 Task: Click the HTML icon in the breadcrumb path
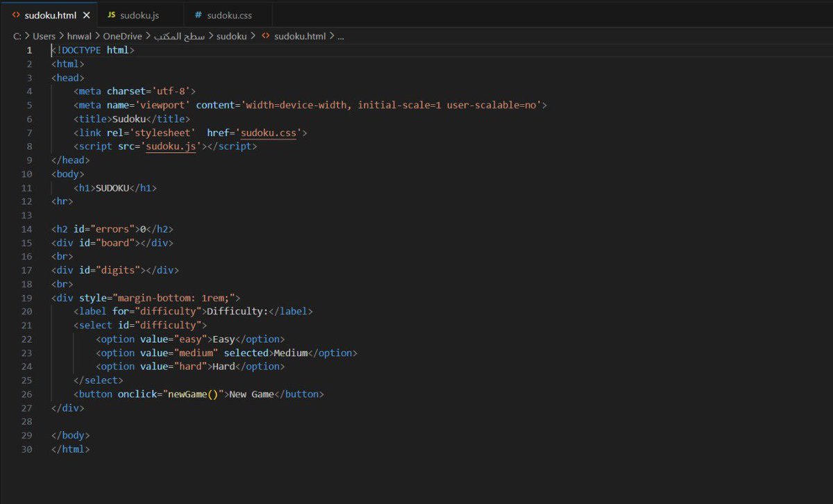265,36
